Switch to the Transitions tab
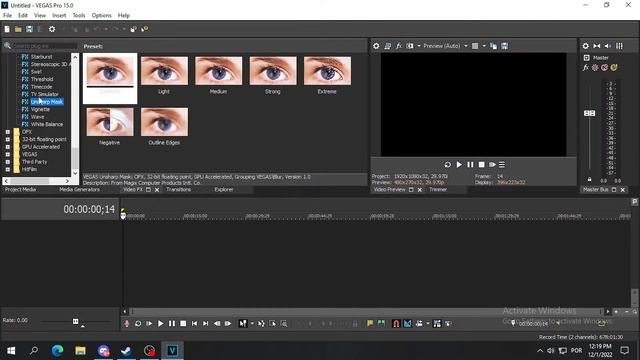640x360 pixels. (x=178, y=190)
